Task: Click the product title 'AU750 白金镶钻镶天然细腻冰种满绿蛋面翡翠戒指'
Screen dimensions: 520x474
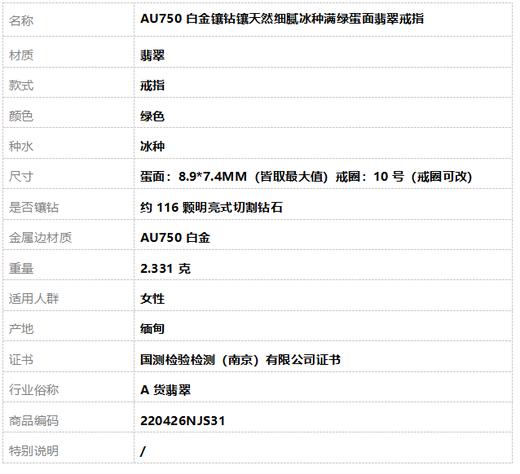Action: click(x=282, y=19)
